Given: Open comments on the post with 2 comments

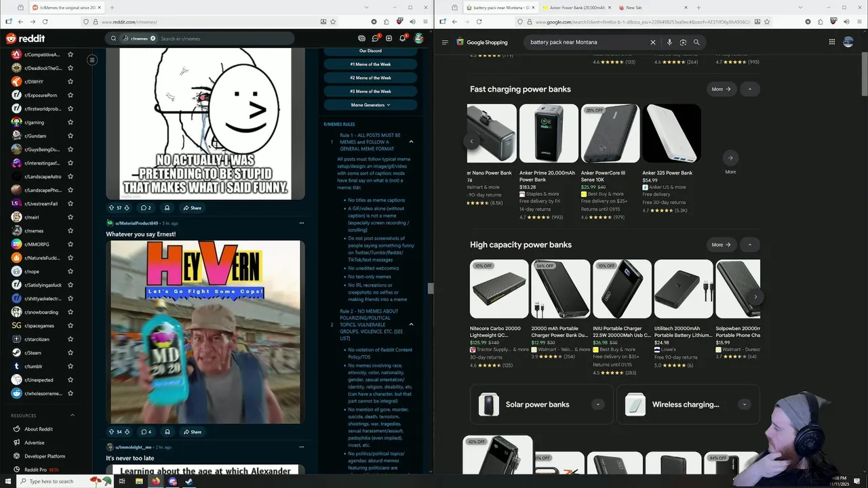Looking at the screenshot, I should click(146, 208).
